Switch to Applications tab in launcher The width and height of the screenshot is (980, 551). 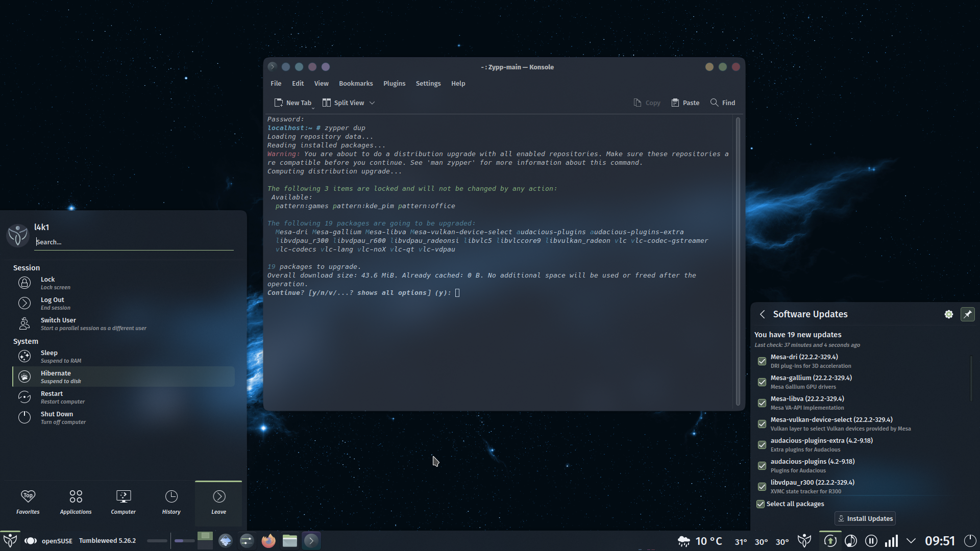coord(76,503)
